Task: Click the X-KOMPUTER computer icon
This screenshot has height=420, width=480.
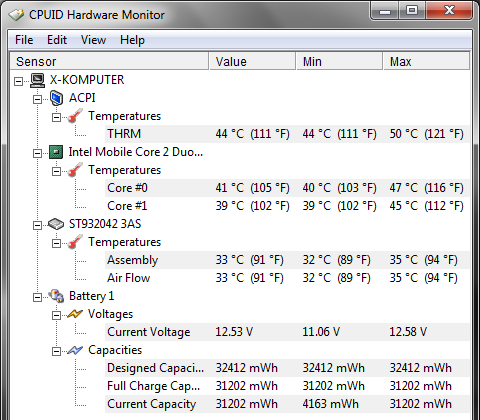Action: pyautogui.click(x=37, y=80)
